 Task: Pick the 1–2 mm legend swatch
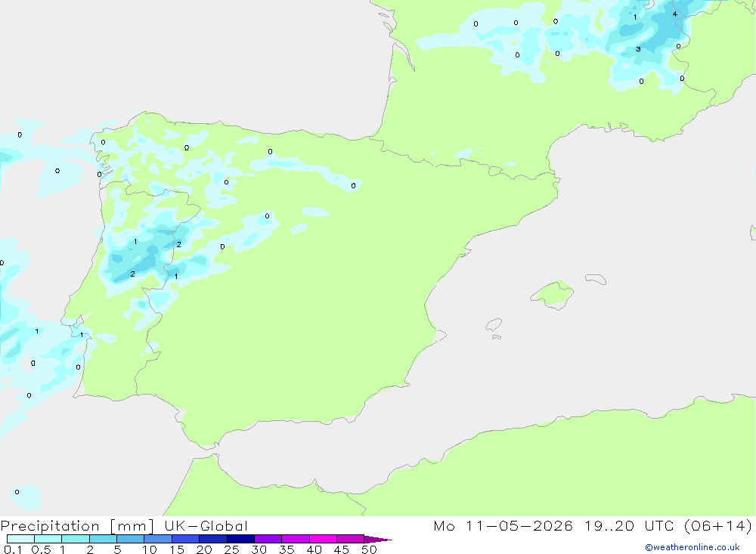75,539
